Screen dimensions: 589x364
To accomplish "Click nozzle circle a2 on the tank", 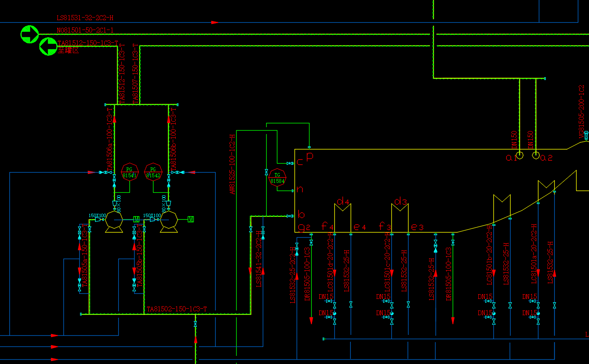I will (536, 155).
